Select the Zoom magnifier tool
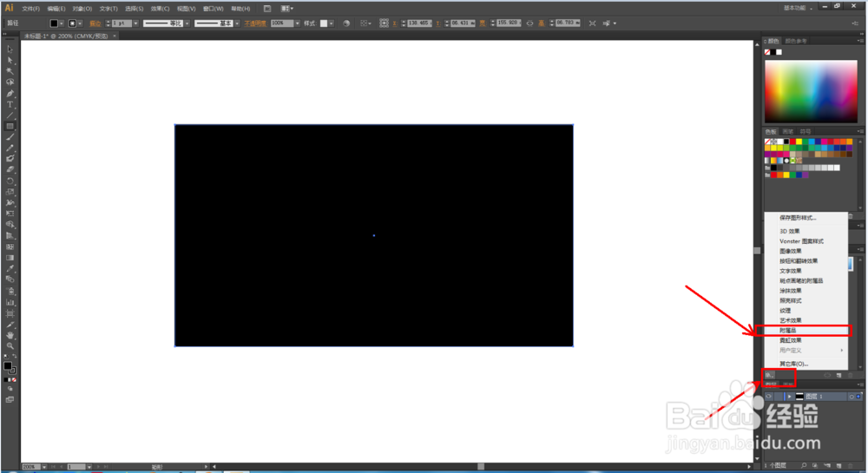The height and width of the screenshot is (473, 868). pyautogui.click(x=10, y=345)
